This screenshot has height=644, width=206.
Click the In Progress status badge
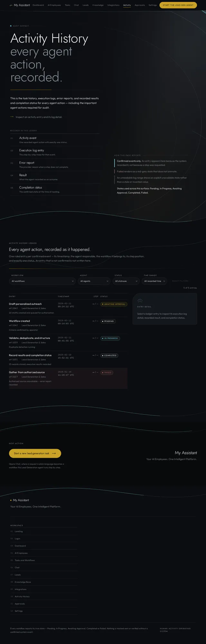point(110,338)
